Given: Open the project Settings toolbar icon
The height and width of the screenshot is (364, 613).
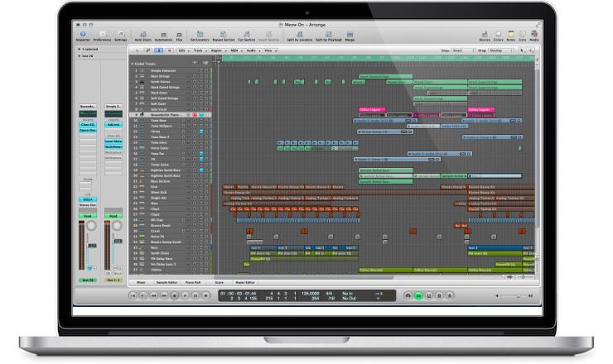Looking at the screenshot, I should tap(120, 36).
